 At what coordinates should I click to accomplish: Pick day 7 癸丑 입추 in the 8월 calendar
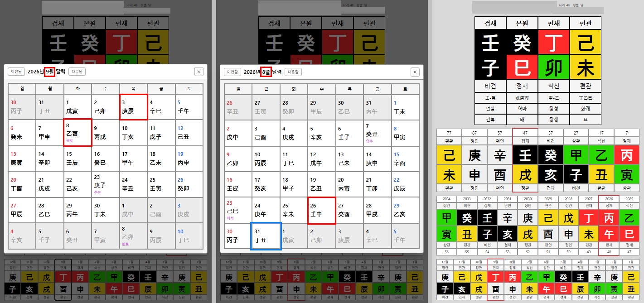378,132
